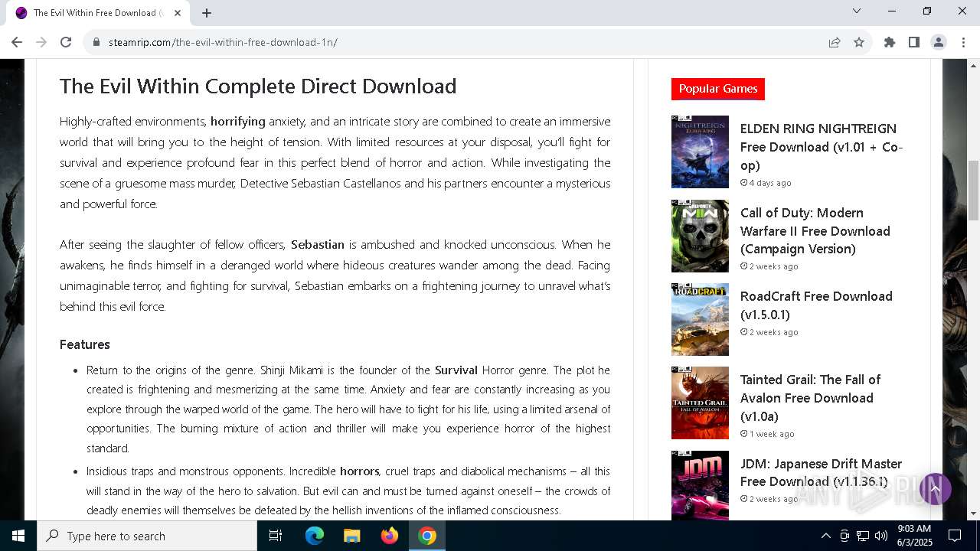Open the notification center icon
The height and width of the screenshot is (551, 980).
pos(955,536)
